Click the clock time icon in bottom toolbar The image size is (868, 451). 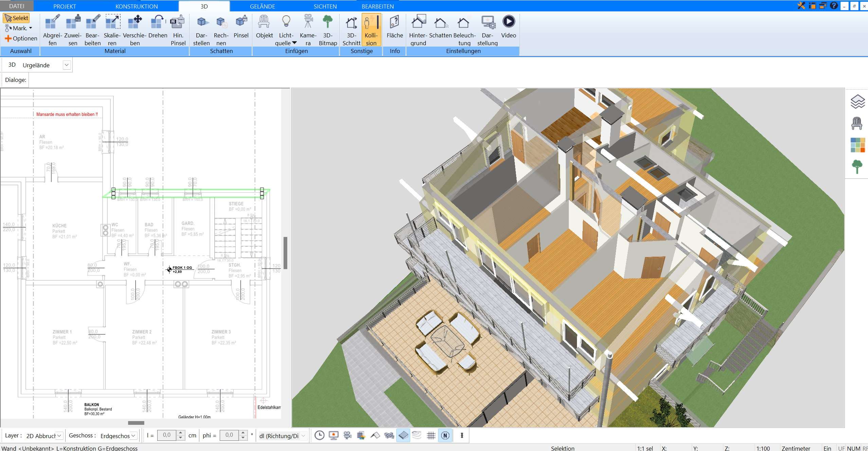tap(319, 435)
